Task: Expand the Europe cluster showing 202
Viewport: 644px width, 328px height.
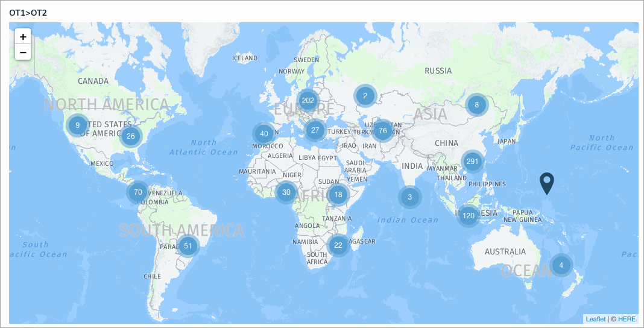Action: coord(308,100)
